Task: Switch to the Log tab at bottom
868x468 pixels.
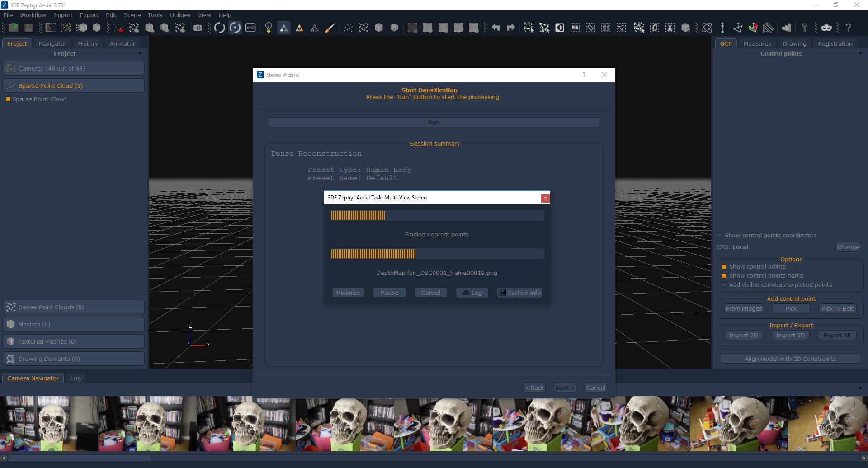Action: coord(75,378)
